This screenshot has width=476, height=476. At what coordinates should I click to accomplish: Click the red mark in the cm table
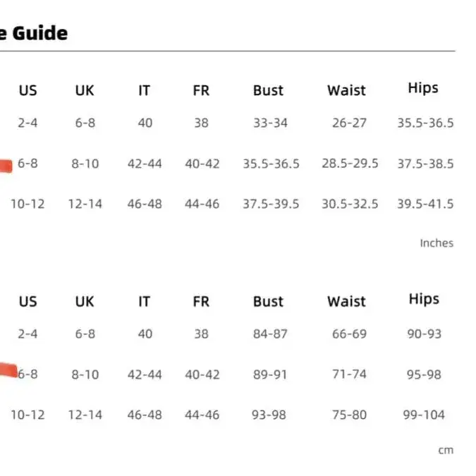[x=8, y=370]
